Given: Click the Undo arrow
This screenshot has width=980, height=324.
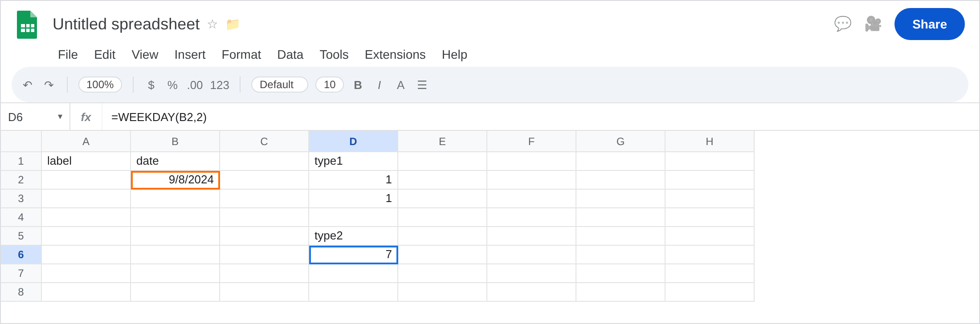Looking at the screenshot, I should coord(28,85).
